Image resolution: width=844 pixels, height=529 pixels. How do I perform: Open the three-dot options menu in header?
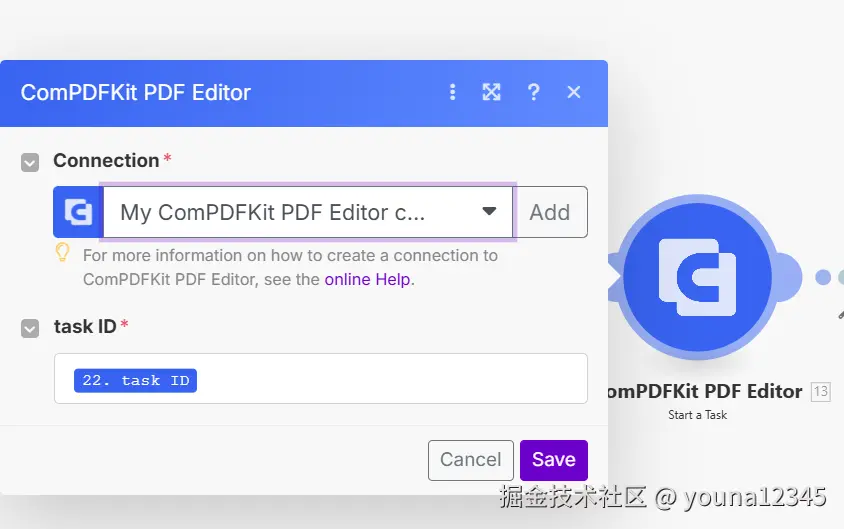453,92
